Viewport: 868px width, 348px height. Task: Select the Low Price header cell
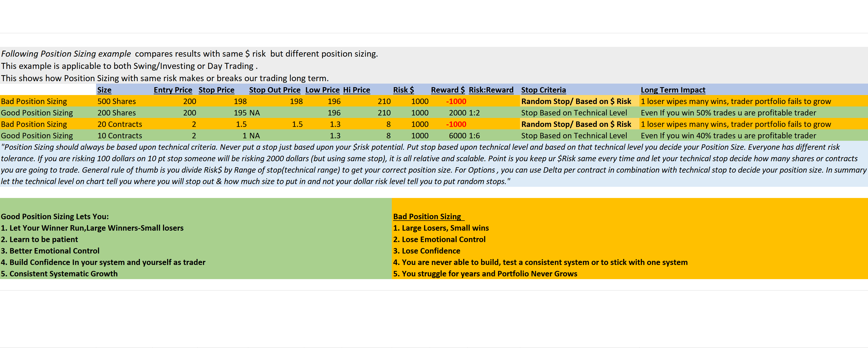(322, 90)
